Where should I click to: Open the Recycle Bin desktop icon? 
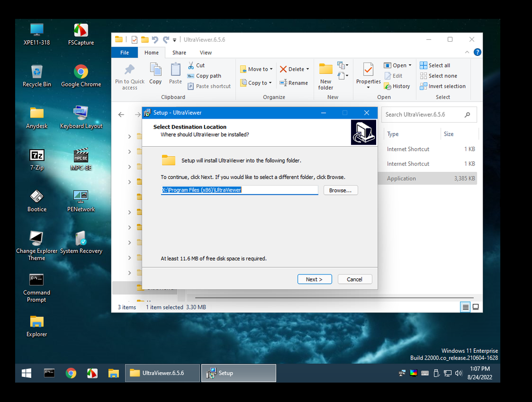pyautogui.click(x=37, y=76)
